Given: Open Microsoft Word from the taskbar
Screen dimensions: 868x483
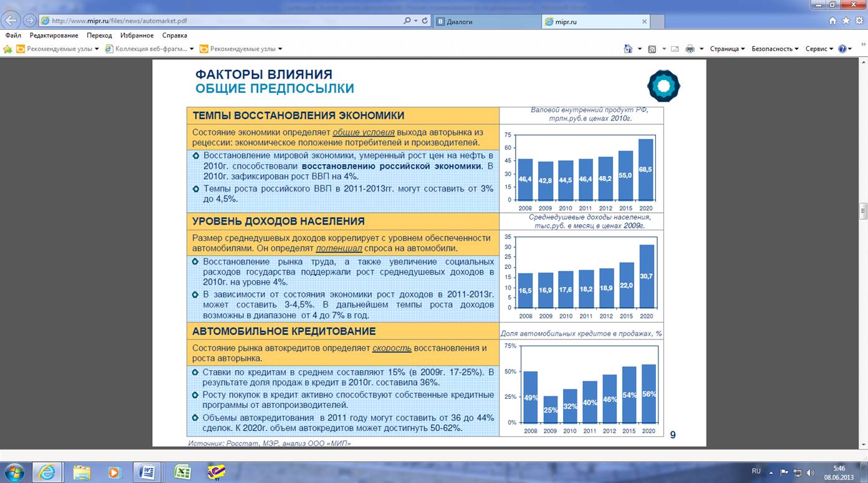Looking at the screenshot, I should tap(148, 471).
